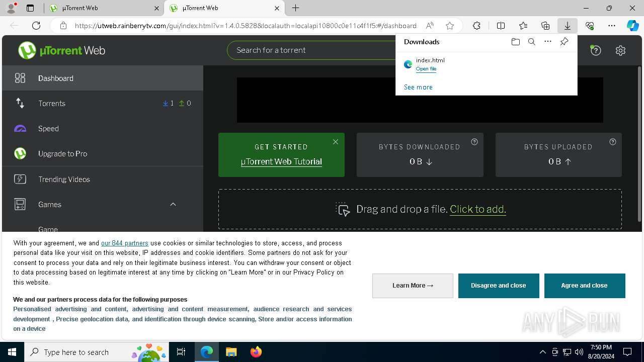This screenshot has height=362, width=644.
Task: Pin the Downloads panel
Action: pyautogui.click(x=564, y=42)
